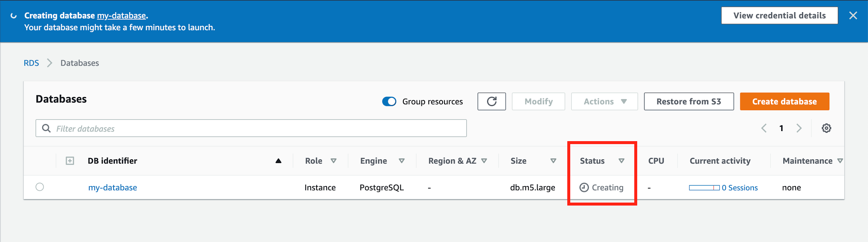Open table preferences gear icon
The image size is (868, 242).
[x=826, y=128]
